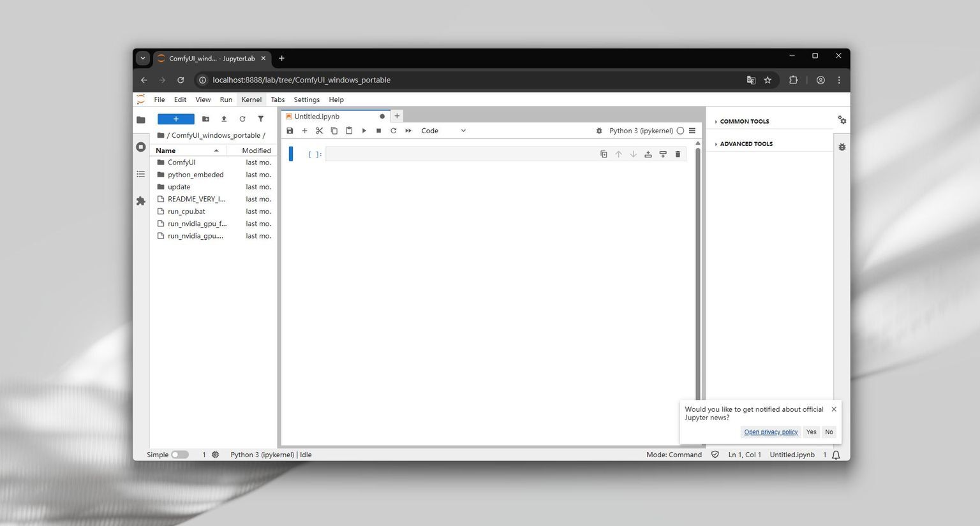Click ComfyUI_windows_portable in breadcrumb path
The image size is (980, 526).
point(216,135)
